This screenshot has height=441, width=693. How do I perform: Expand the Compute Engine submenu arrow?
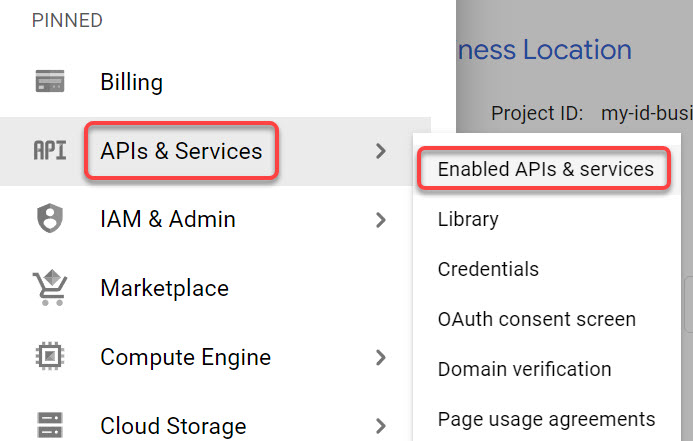[380, 357]
